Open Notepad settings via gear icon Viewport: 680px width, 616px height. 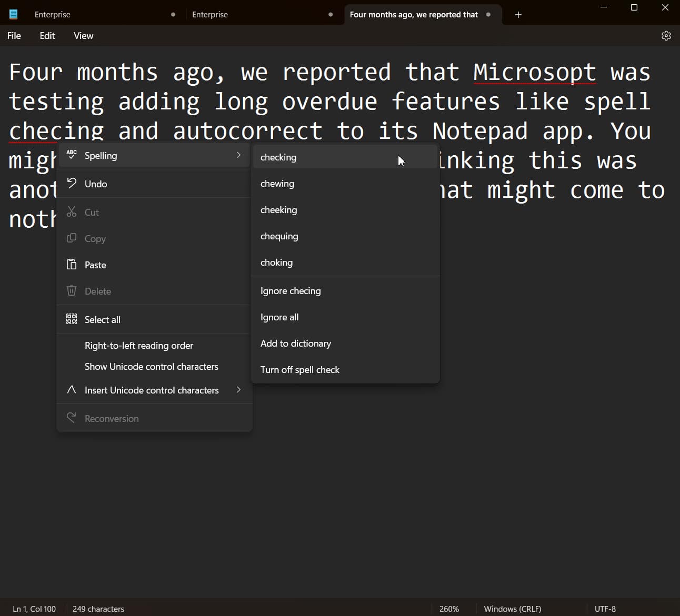coord(666,35)
